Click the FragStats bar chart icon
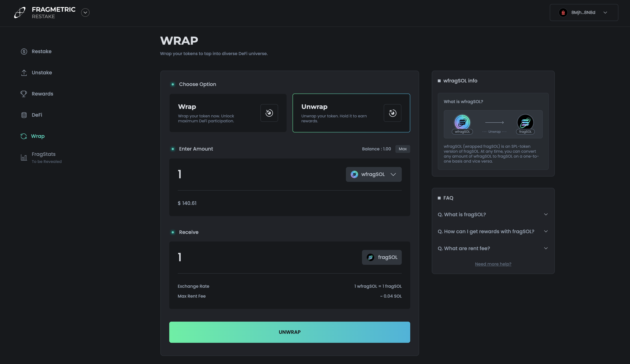 point(24,157)
